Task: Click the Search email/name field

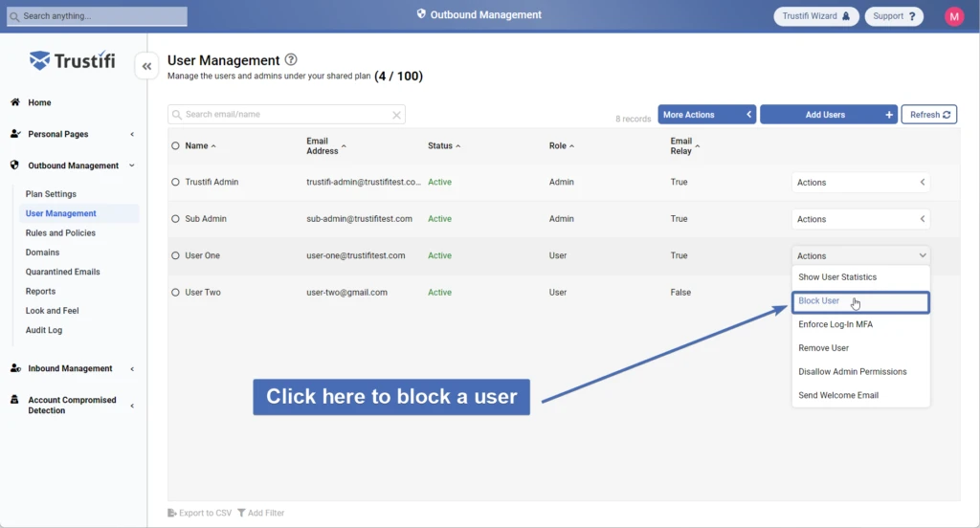Action: coord(285,115)
